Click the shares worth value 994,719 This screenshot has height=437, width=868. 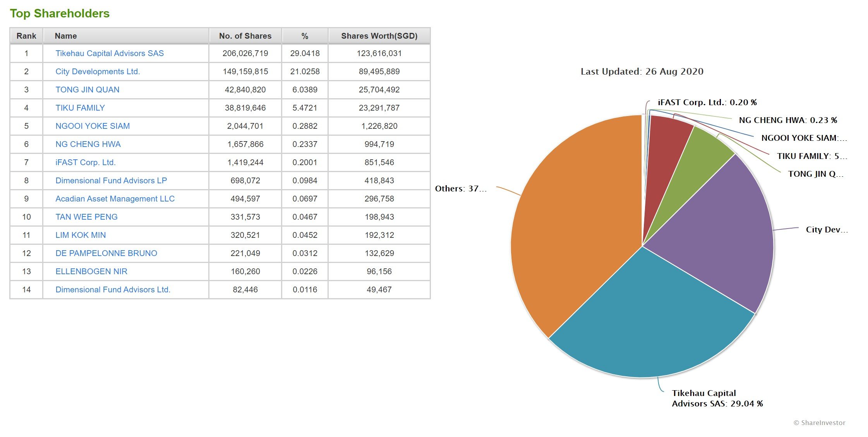(379, 144)
